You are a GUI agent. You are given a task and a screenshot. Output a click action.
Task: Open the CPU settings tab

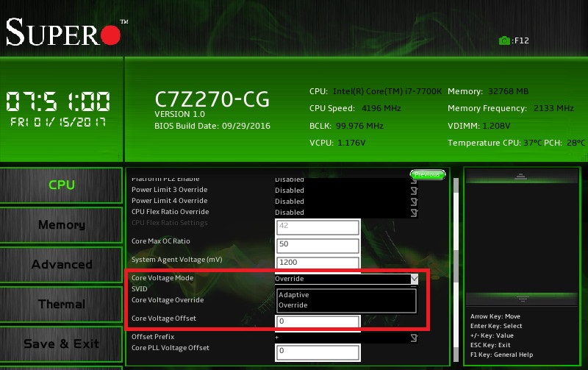(x=62, y=185)
